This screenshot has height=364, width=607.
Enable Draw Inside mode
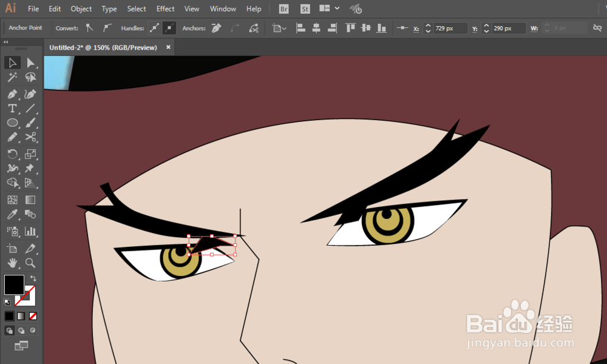33,331
